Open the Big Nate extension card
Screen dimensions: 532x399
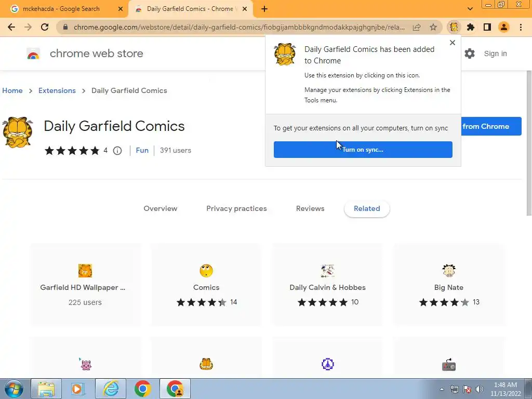[x=448, y=285]
